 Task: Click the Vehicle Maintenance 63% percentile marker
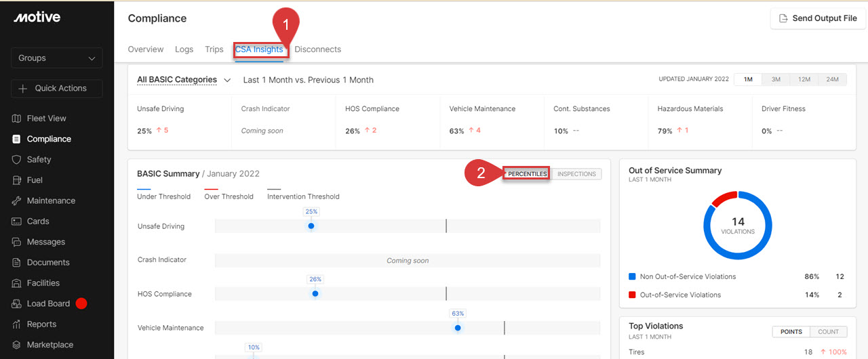click(x=458, y=328)
